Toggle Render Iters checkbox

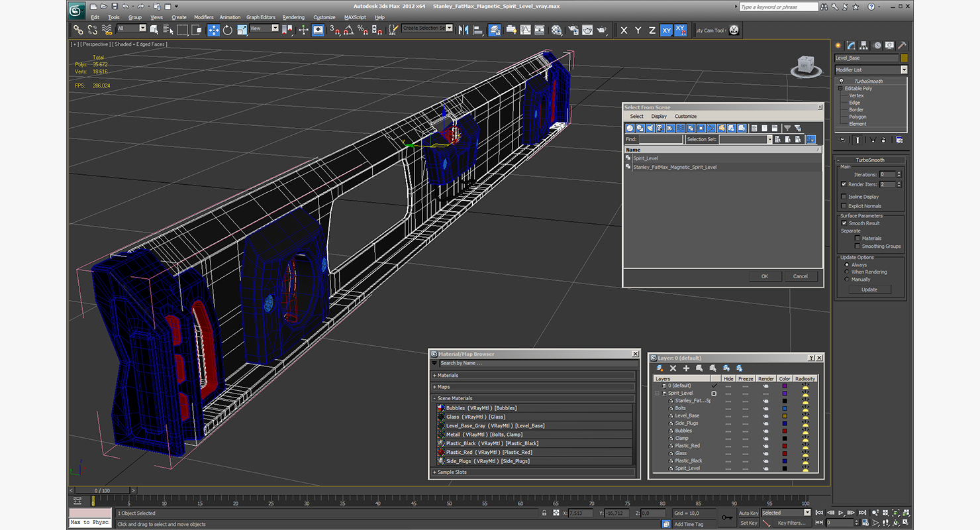844,184
